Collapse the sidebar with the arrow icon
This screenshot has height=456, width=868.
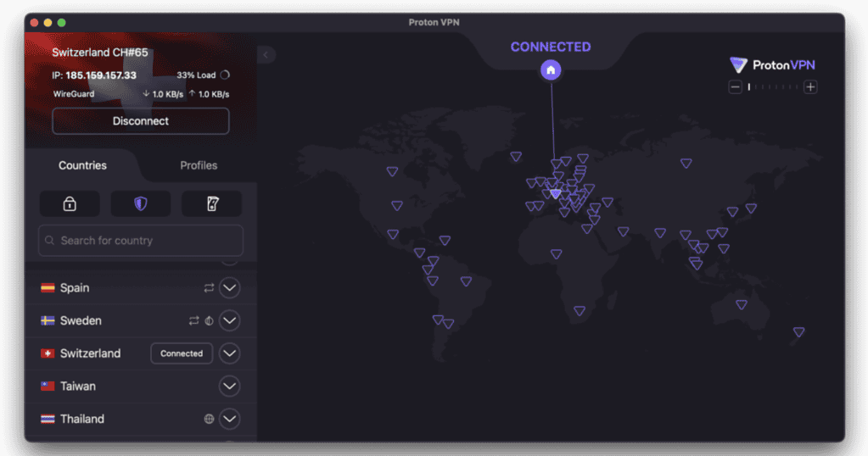266,55
